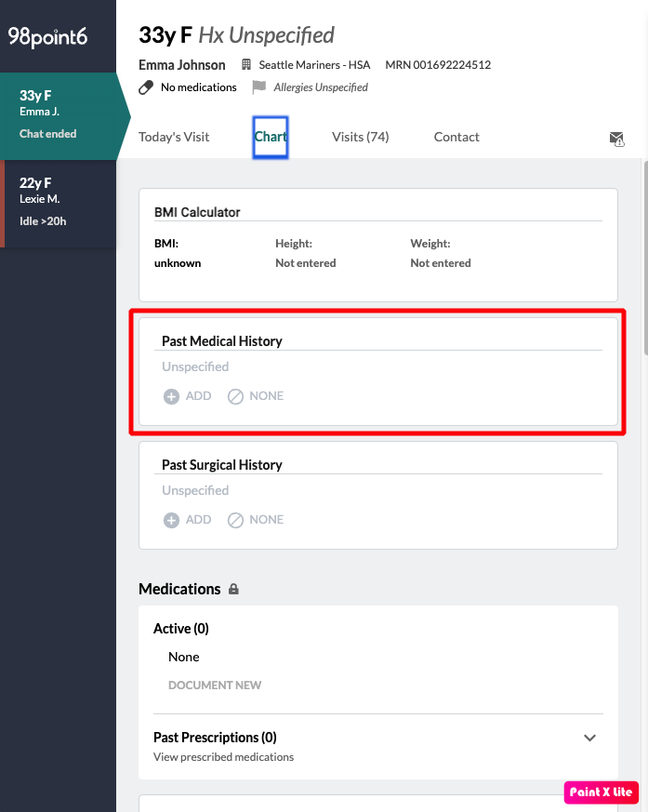
Task: Click DOCUMENT NEW under Active medications
Action: (215, 686)
